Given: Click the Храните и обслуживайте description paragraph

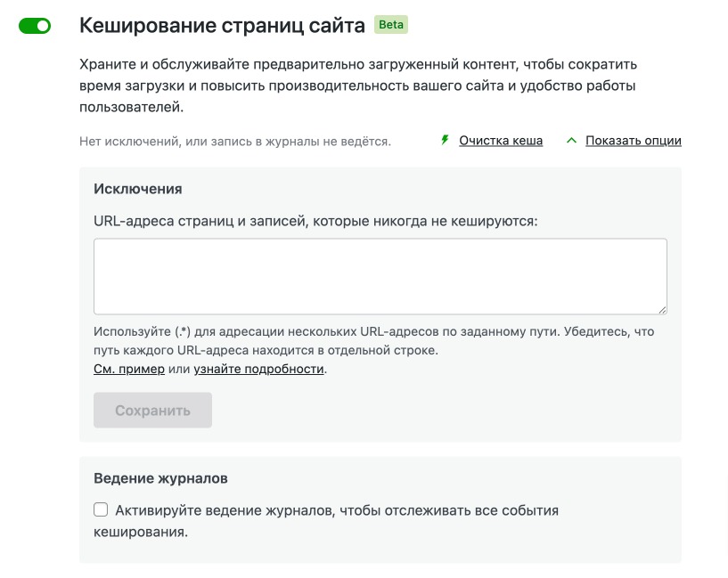Looking at the screenshot, I should (358, 85).
